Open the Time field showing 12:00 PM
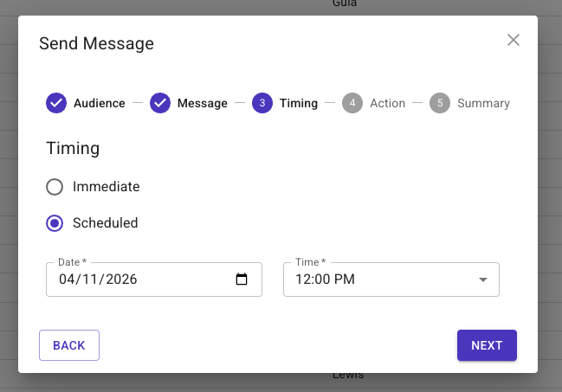The image size is (562, 392). pos(381,280)
